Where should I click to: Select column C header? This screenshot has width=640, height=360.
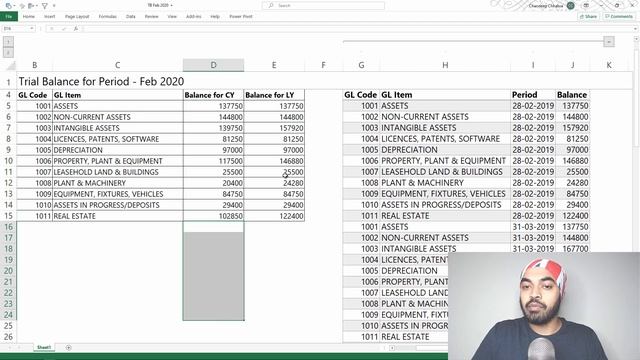[118, 65]
